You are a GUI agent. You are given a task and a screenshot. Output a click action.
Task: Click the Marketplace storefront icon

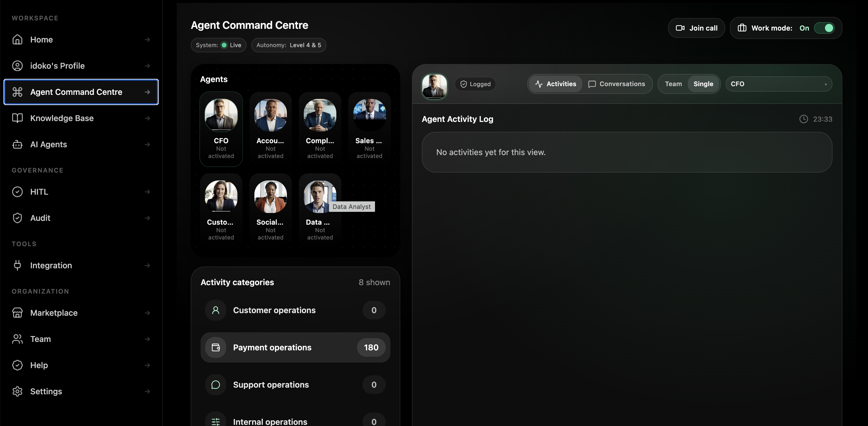point(17,313)
